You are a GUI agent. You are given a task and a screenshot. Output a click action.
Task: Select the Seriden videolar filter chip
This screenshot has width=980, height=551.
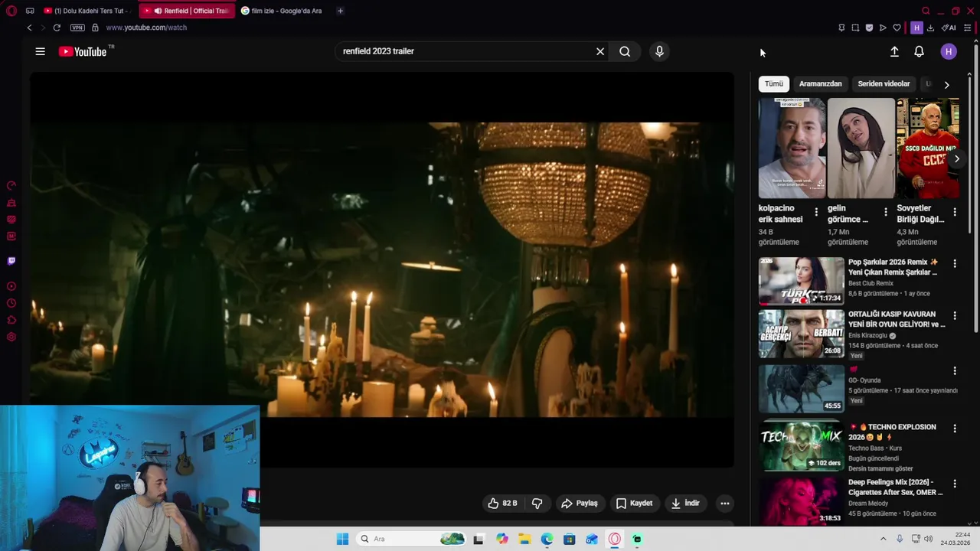pyautogui.click(x=884, y=83)
